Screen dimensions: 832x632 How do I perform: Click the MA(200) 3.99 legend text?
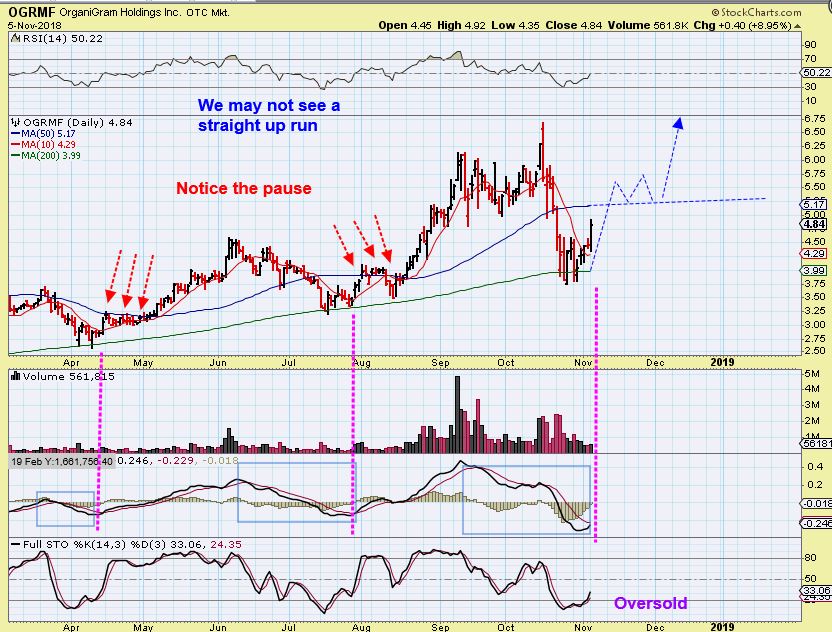point(51,155)
